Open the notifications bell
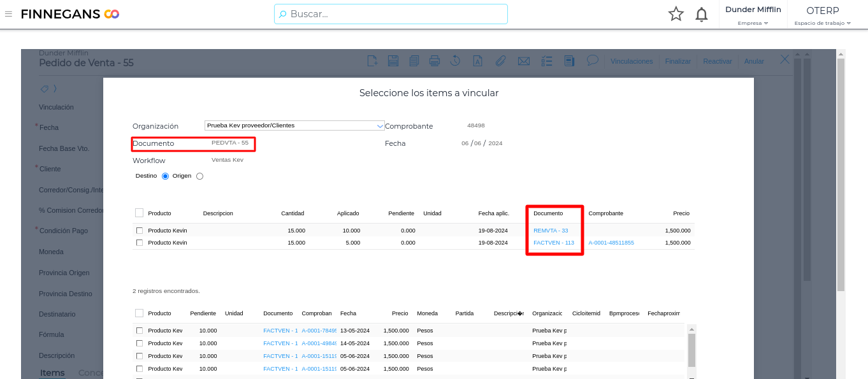 pyautogui.click(x=701, y=14)
